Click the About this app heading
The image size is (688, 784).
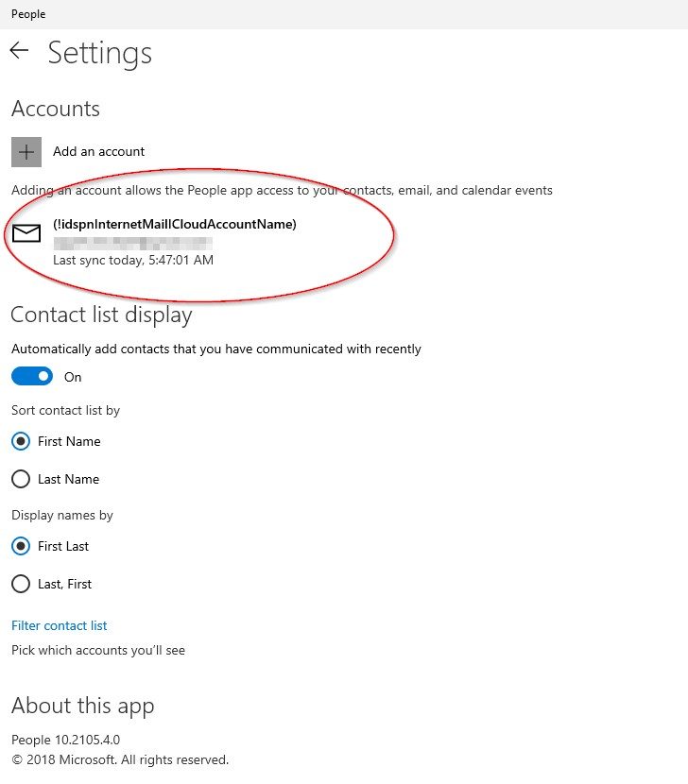point(83,706)
